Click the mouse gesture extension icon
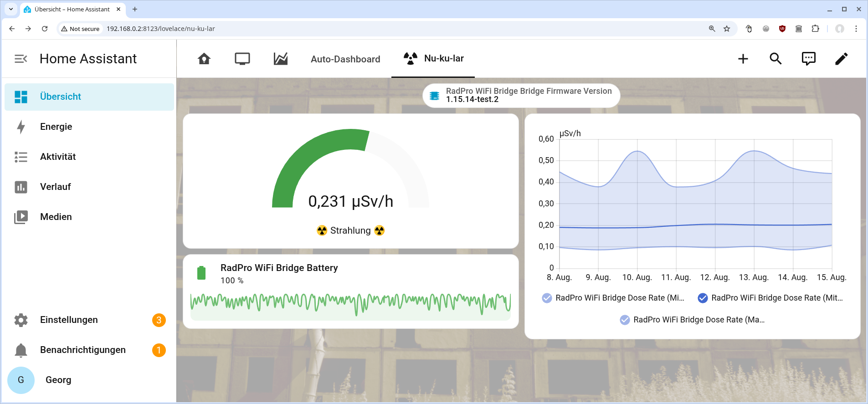 point(749,29)
